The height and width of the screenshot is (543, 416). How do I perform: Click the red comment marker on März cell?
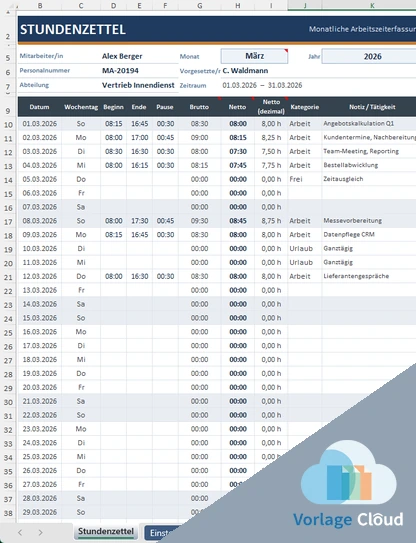[286, 51]
